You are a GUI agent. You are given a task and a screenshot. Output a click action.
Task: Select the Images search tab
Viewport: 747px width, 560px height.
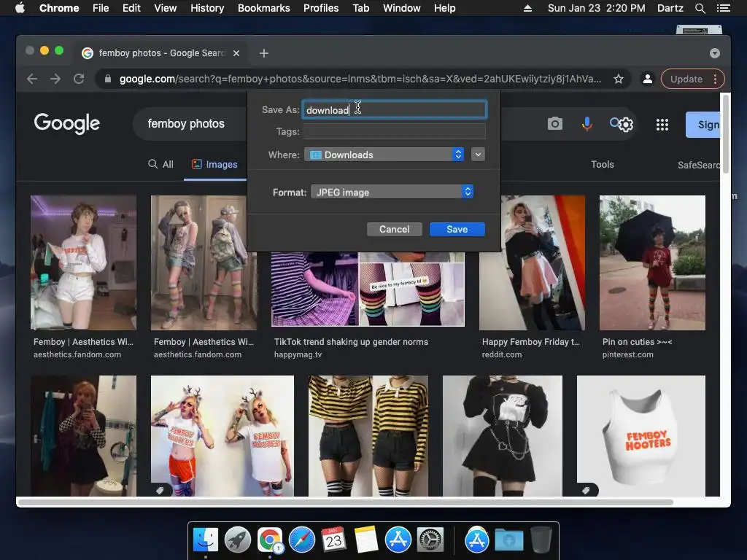tap(215, 164)
